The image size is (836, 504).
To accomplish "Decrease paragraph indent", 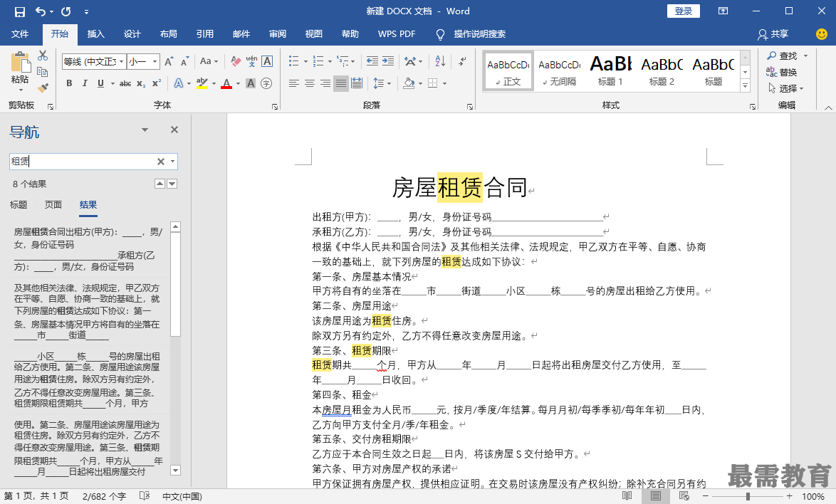I will tap(372, 61).
